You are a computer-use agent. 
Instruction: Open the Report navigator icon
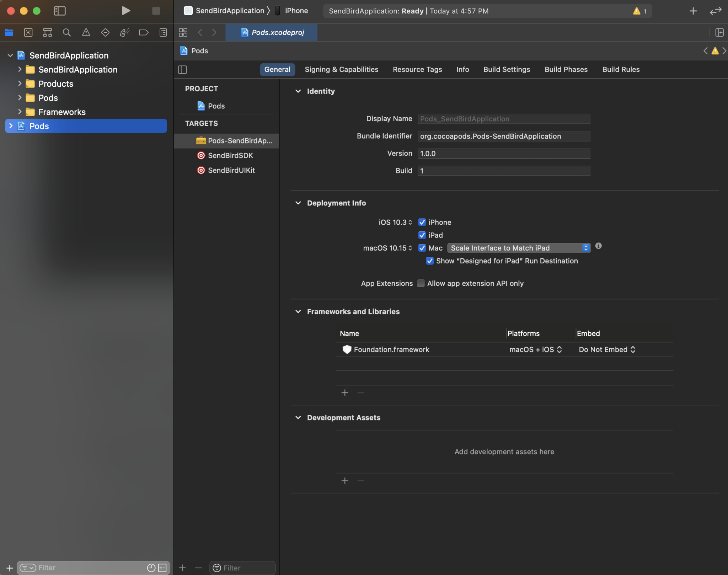(x=163, y=33)
